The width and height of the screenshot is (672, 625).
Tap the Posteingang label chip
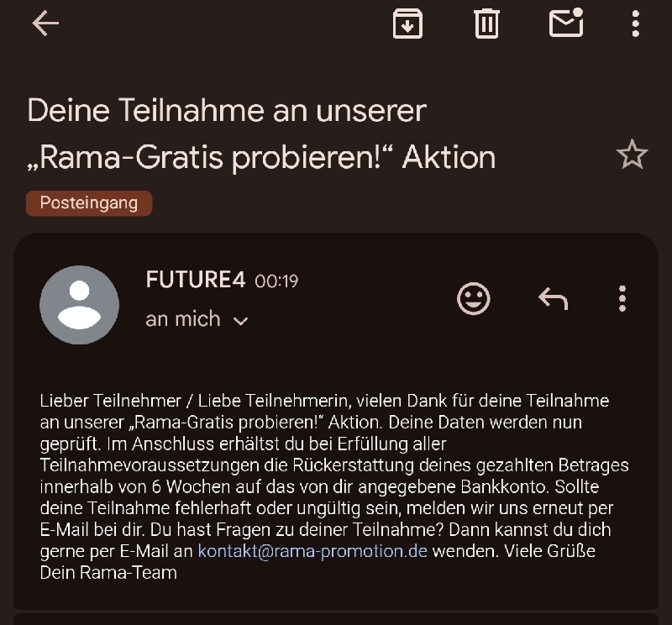tap(89, 203)
